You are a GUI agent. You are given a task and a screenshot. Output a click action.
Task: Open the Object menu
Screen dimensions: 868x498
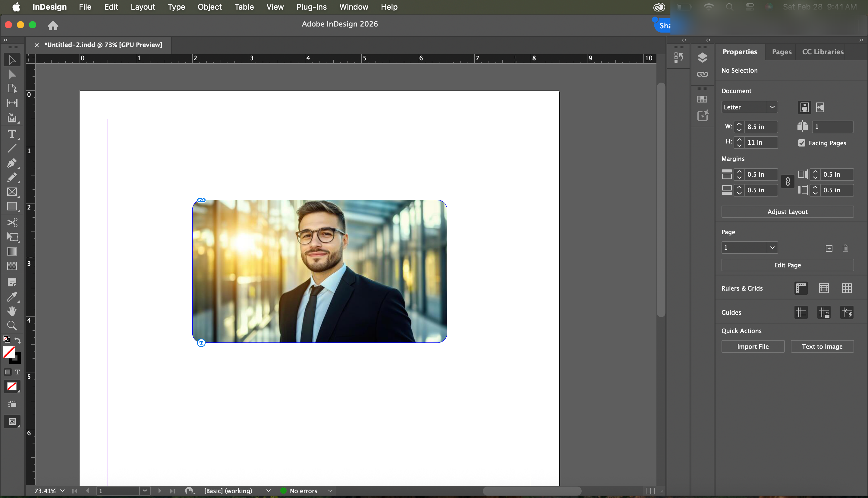point(209,7)
